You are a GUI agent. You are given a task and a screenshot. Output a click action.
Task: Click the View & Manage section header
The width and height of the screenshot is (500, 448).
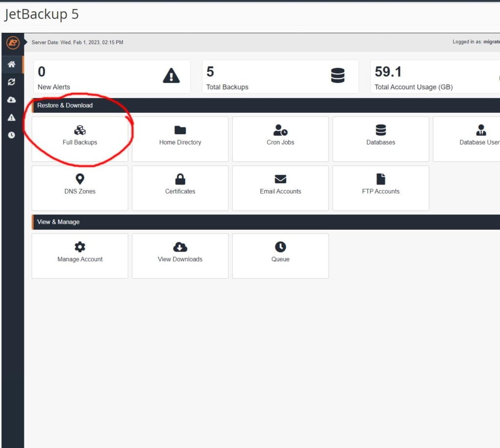(x=266, y=222)
